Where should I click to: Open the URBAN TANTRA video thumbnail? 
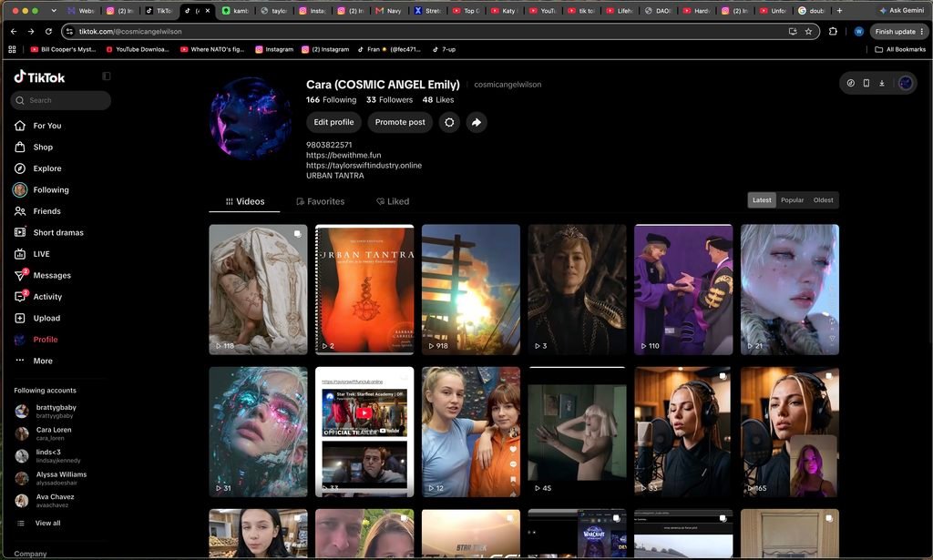point(364,290)
